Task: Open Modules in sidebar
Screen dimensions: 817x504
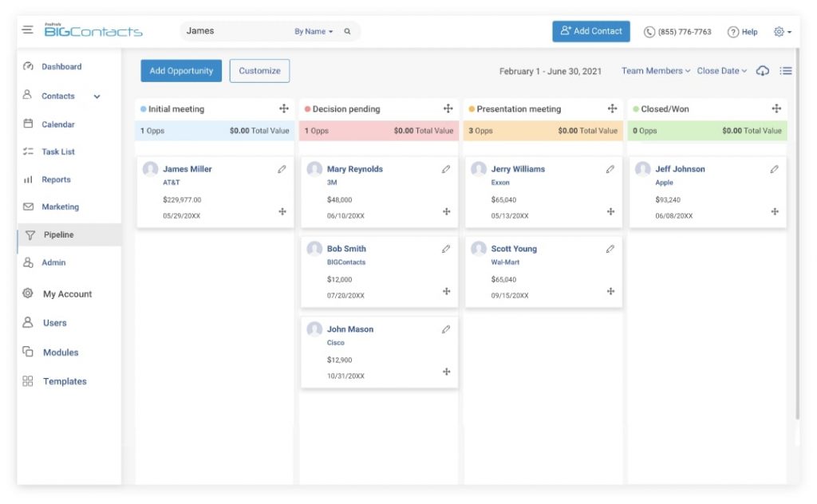Action: pos(61,352)
